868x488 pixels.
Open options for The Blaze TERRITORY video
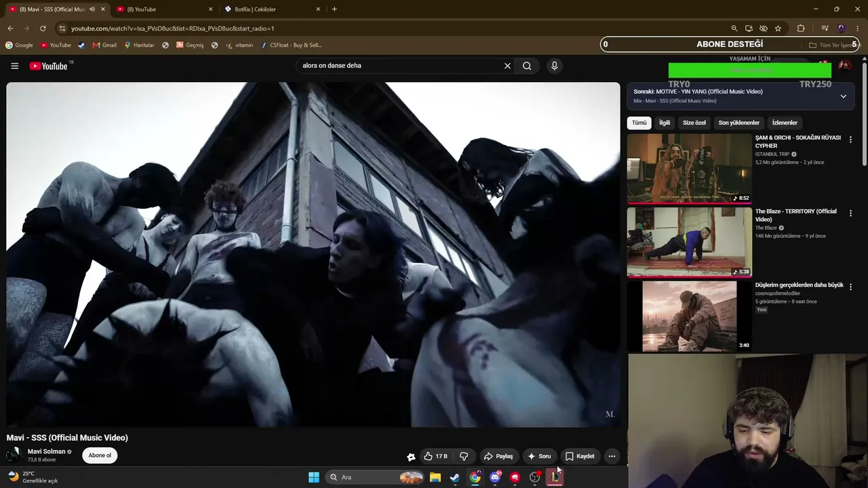coord(850,213)
